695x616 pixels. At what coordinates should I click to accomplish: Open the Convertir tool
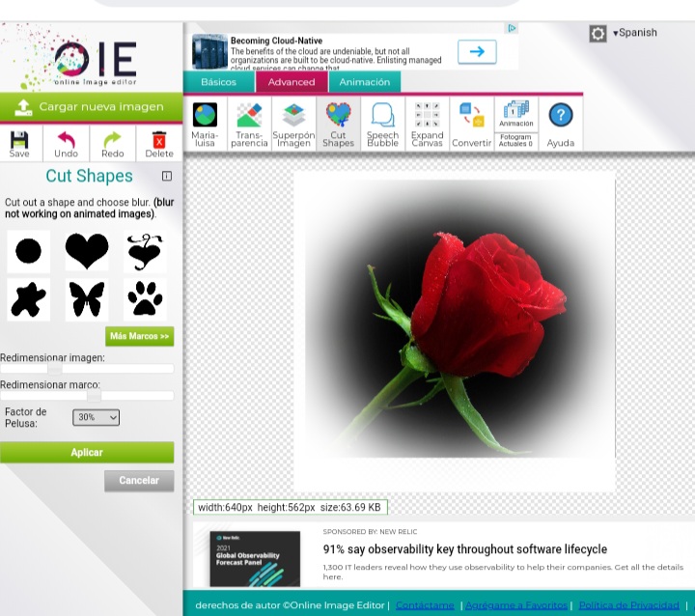click(471, 123)
